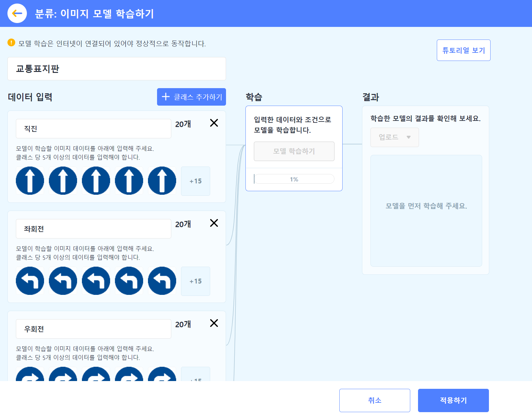Viewport: 532px width, 417px height.
Task: Click the 적용하기 apply button
Action: (453, 400)
